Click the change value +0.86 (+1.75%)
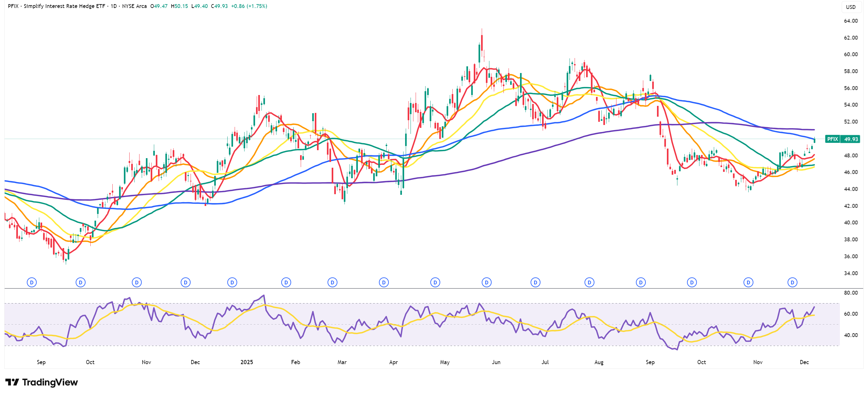The image size is (868, 396). 249,6
